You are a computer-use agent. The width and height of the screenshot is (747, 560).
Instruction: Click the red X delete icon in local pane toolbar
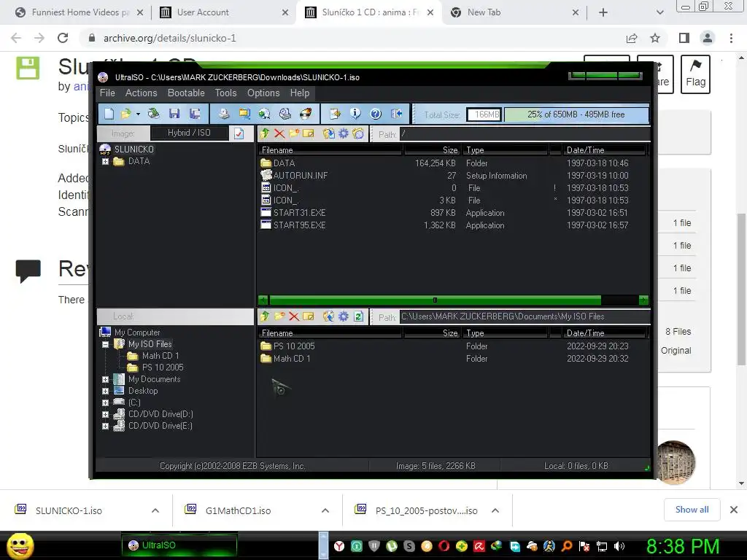(294, 316)
